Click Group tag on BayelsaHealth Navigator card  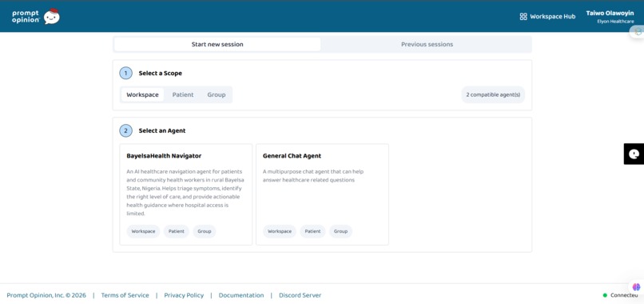coord(204,231)
